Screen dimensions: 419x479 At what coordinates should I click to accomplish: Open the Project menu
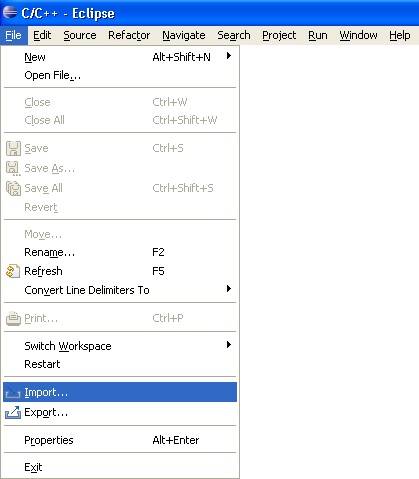tap(279, 35)
